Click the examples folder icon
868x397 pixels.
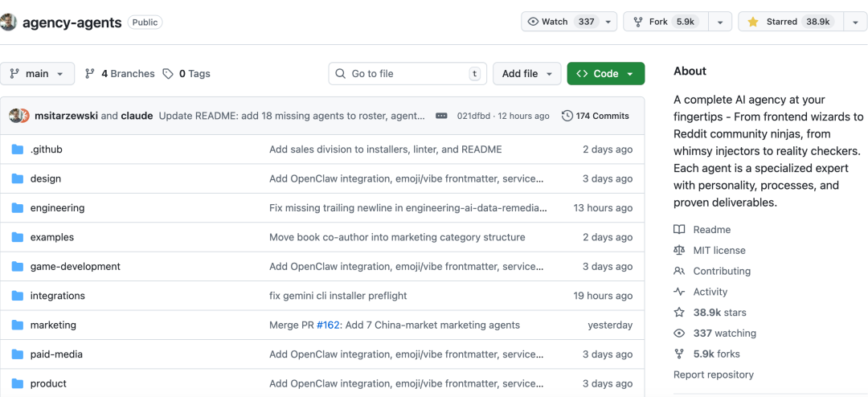(18, 237)
